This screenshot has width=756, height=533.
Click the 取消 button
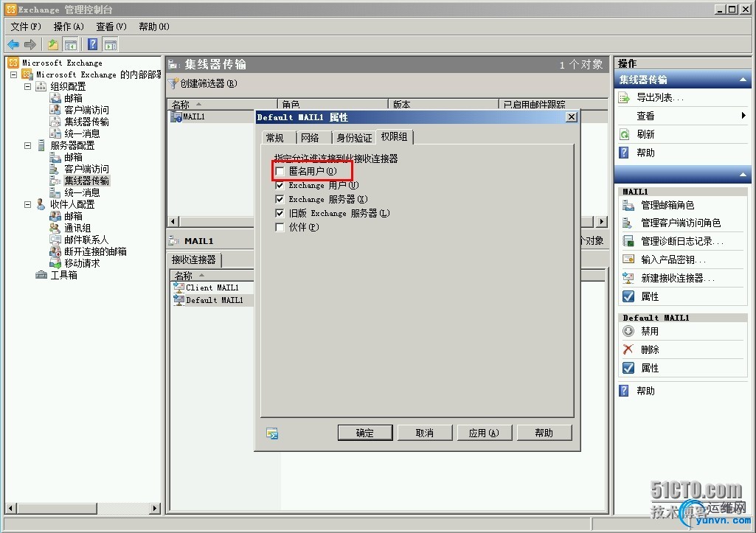(x=425, y=433)
